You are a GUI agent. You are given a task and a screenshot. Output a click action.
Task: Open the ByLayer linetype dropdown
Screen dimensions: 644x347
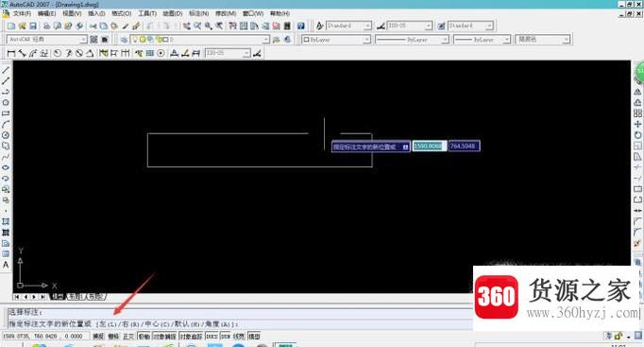(x=412, y=40)
